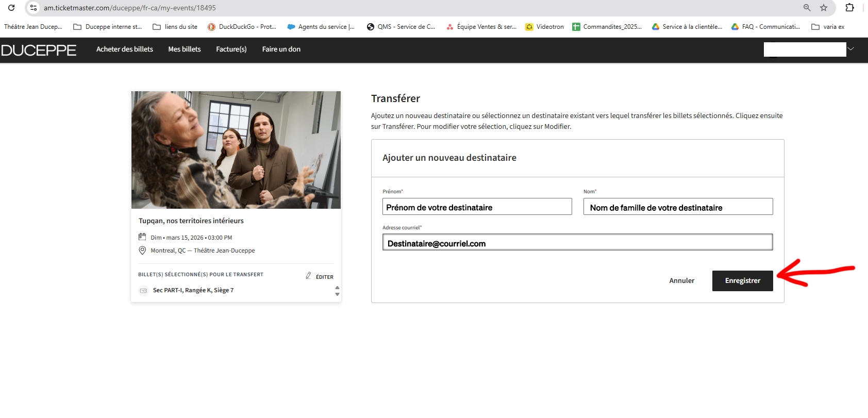This screenshot has width=868, height=418.
Task: Open the Duceppe interne bookmark folder
Action: (x=107, y=27)
